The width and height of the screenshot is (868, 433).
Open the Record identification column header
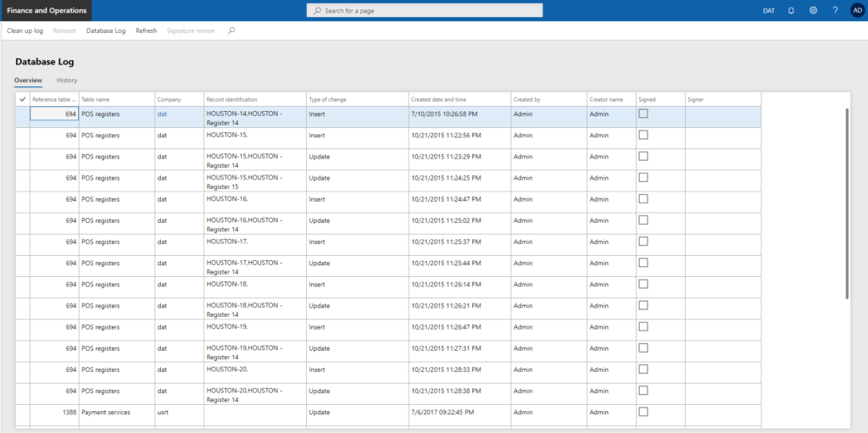(x=255, y=100)
